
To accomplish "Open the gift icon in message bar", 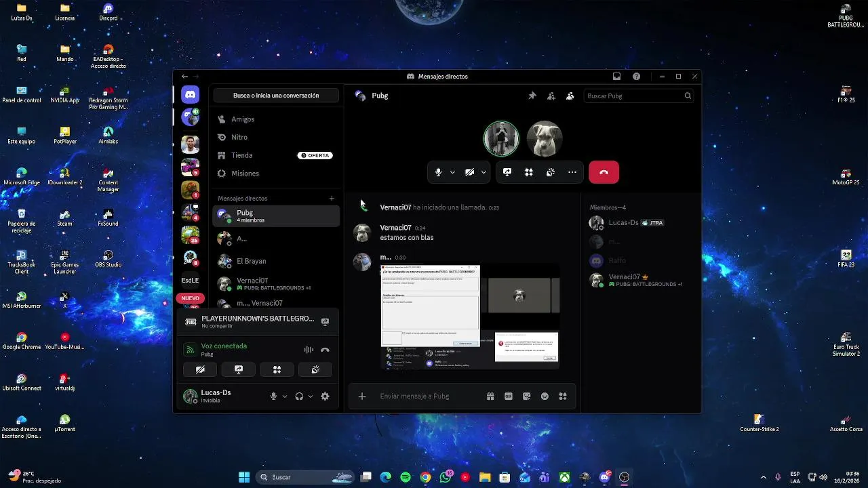I will tap(490, 396).
